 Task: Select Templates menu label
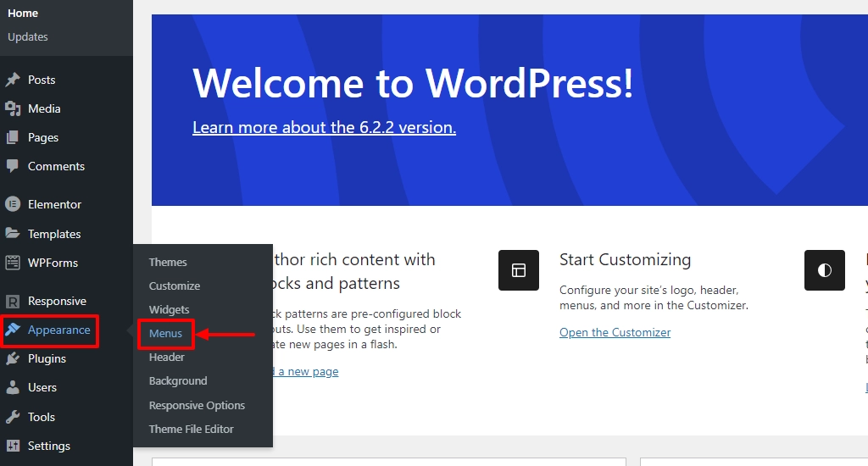coord(54,234)
